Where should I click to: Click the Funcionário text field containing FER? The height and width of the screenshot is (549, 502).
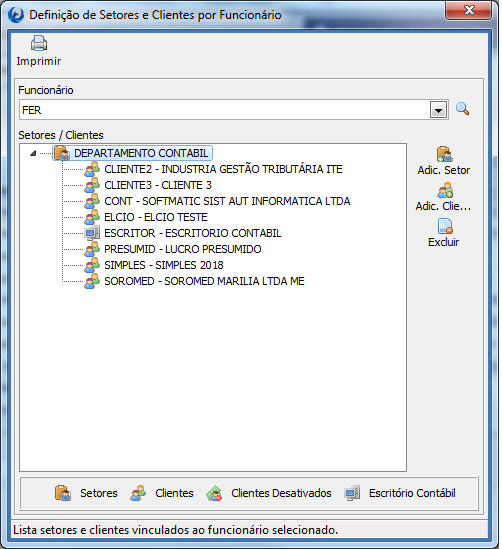coord(224,110)
